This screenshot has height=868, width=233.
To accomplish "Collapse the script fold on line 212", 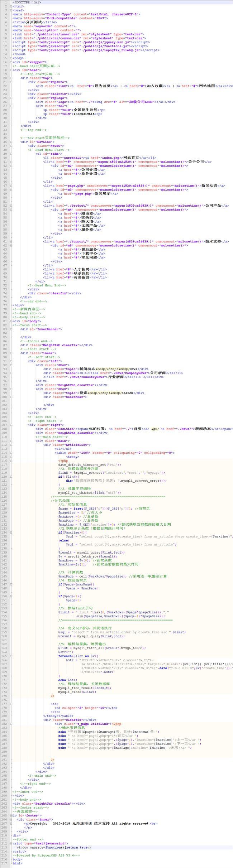I will click(x=11, y=843).
